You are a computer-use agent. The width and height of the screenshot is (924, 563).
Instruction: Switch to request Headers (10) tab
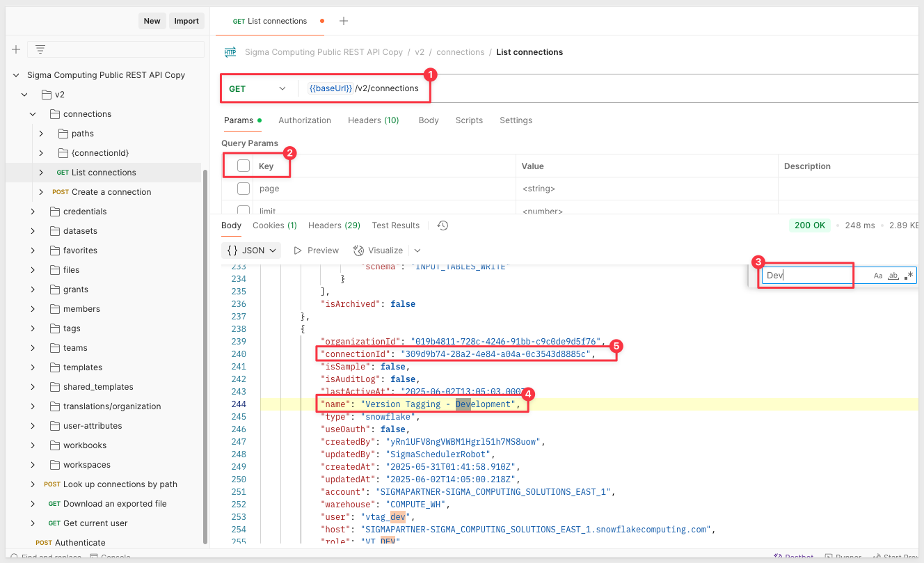pos(374,120)
